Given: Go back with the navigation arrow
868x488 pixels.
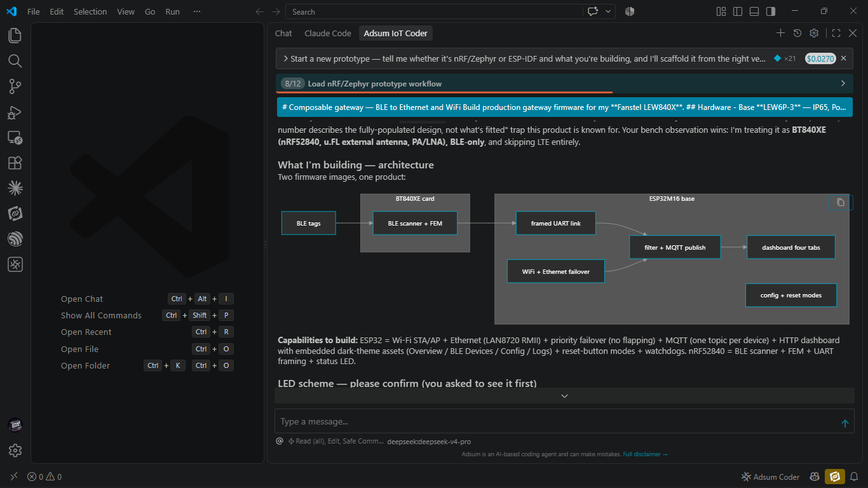Looking at the screenshot, I should (259, 11).
